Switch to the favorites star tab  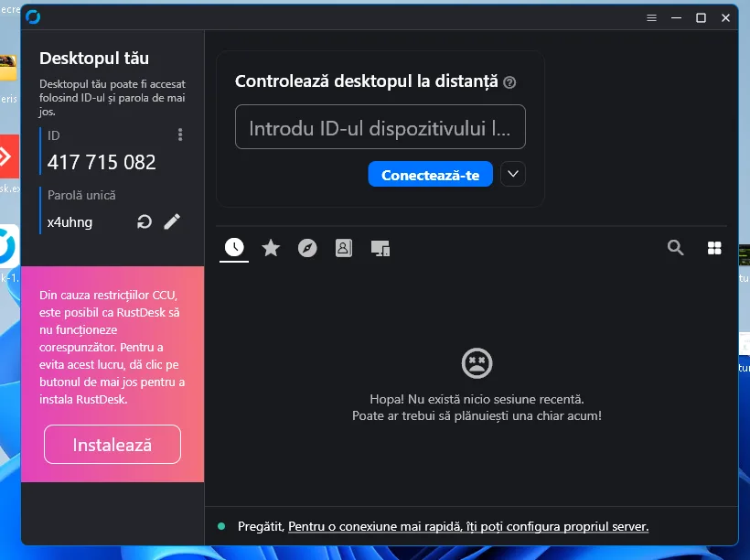click(271, 248)
